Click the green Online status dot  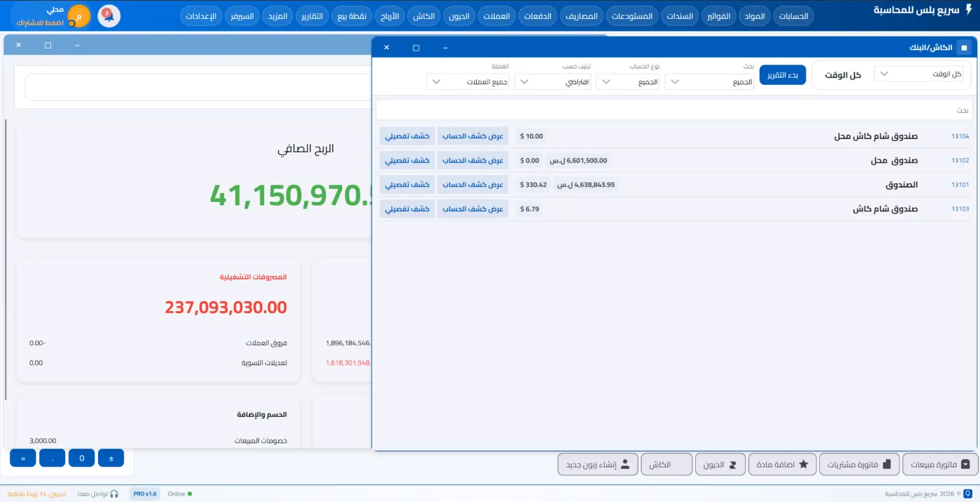[190, 494]
